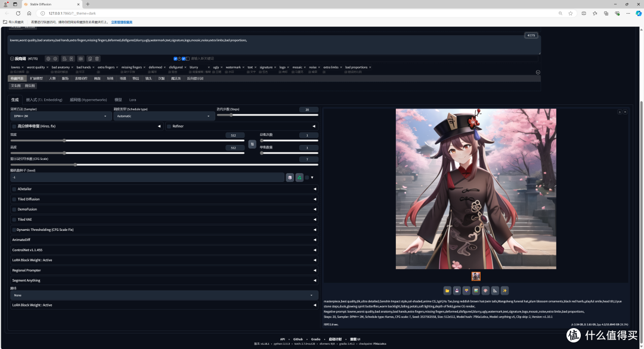Open the script dropdown set to None
This screenshot has height=349, width=644.
coord(164,295)
